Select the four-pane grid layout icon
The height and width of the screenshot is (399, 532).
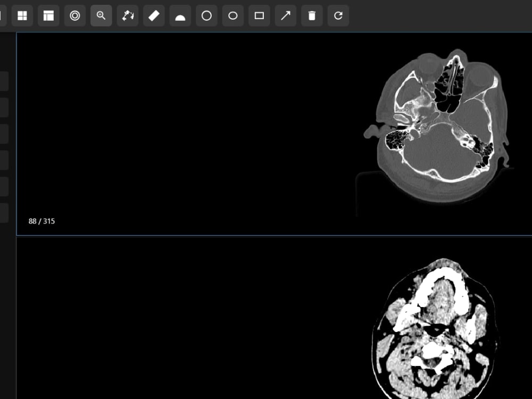pos(22,15)
